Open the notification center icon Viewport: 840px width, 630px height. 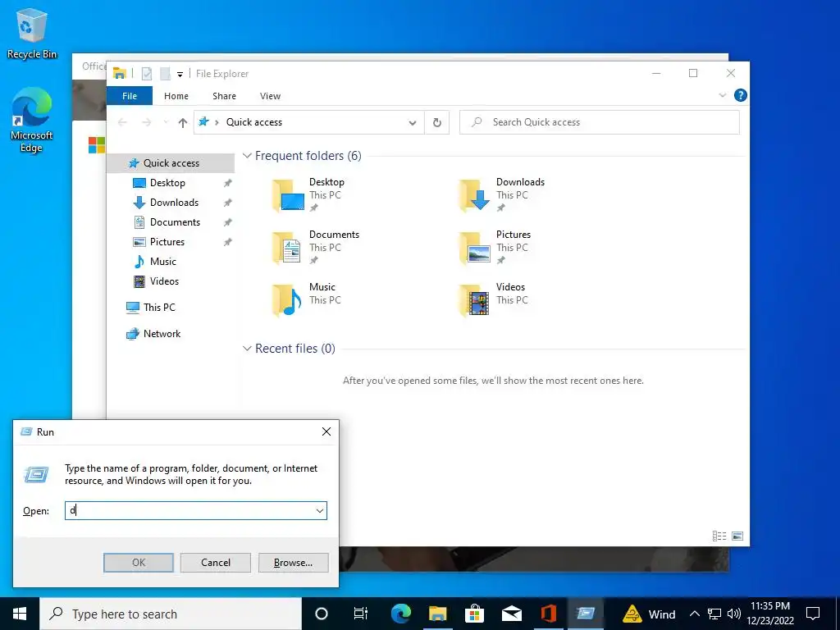pyautogui.click(x=813, y=614)
